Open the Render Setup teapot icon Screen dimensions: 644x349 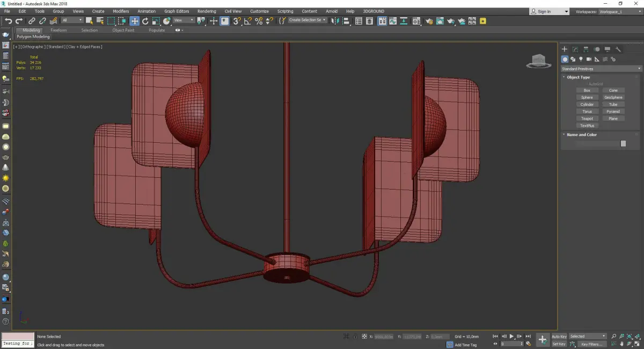[429, 21]
